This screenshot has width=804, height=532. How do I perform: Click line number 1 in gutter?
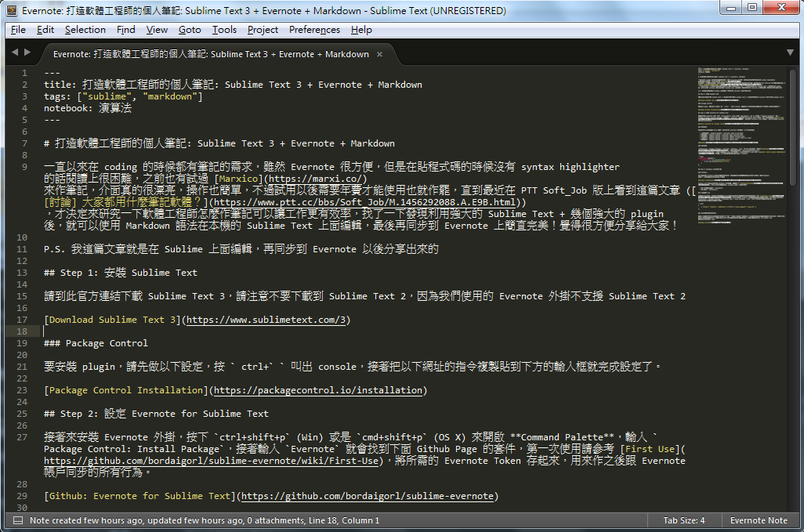(24, 73)
